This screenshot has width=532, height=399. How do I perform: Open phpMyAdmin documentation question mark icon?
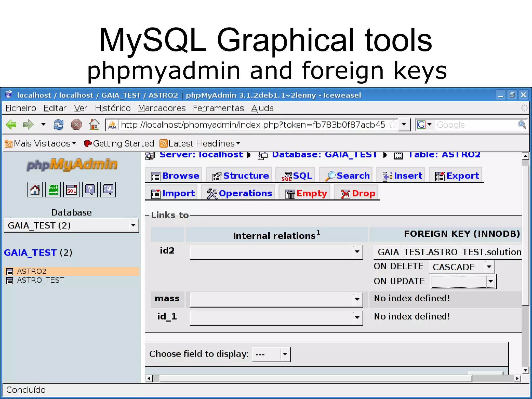tap(90, 190)
